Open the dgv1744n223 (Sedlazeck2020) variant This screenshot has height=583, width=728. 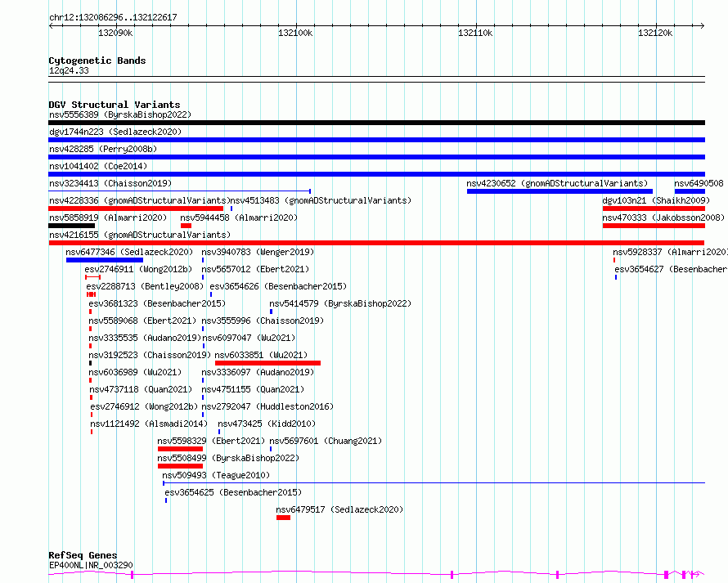[115, 132]
